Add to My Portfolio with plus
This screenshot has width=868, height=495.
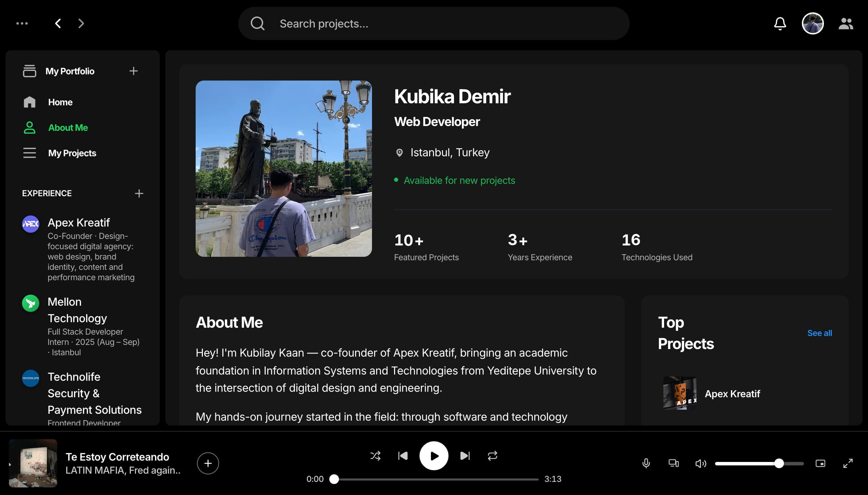(x=133, y=71)
